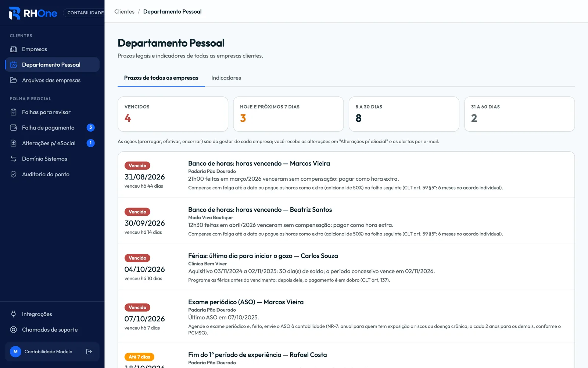Open Chamados de suporte page
This screenshot has height=368, width=588.
pyautogui.click(x=52, y=330)
